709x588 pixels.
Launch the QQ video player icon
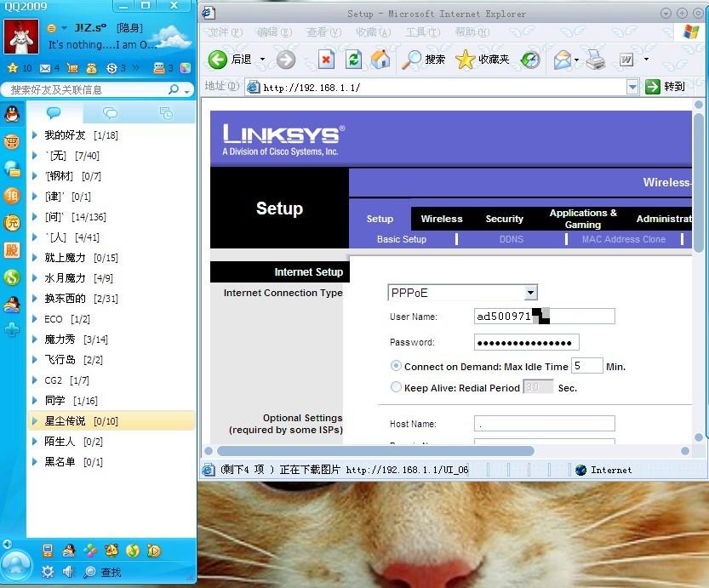(154, 551)
